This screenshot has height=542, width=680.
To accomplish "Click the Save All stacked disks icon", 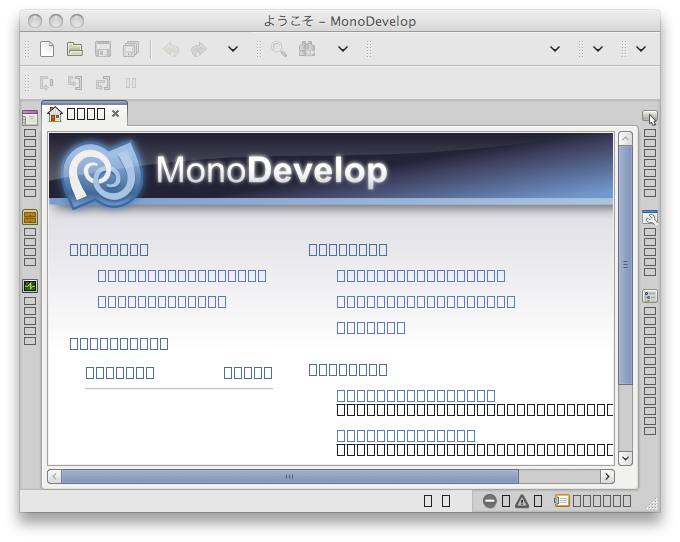I will [x=131, y=49].
